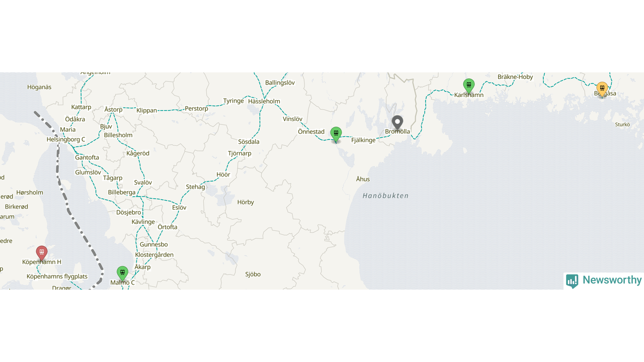Click the Sjöbo town label
The image size is (644, 362).
click(253, 274)
